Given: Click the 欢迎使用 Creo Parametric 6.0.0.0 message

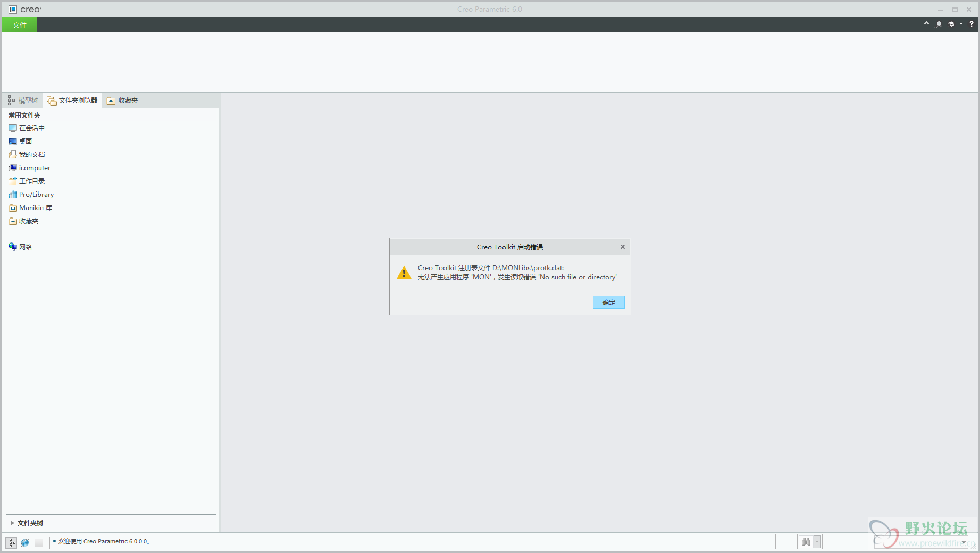Looking at the screenshot, I should click(x=103, y=541).
